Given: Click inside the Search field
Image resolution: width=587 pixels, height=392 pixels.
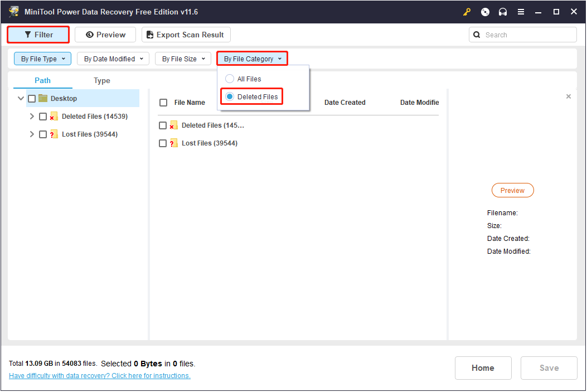Looking at the screenshot, I should (518, 35).
